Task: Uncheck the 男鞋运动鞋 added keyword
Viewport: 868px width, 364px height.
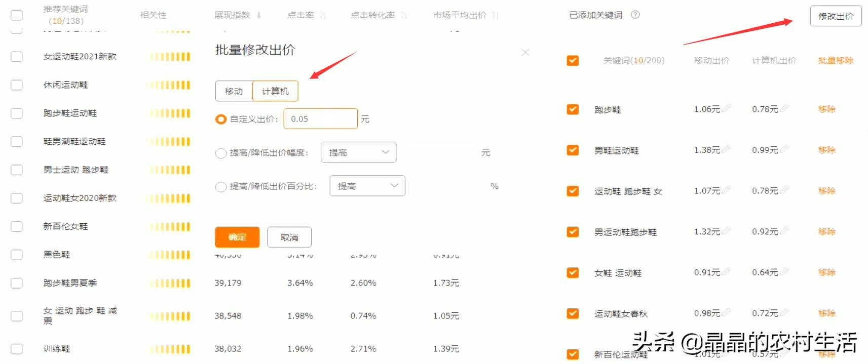Action: pos(573,150)
